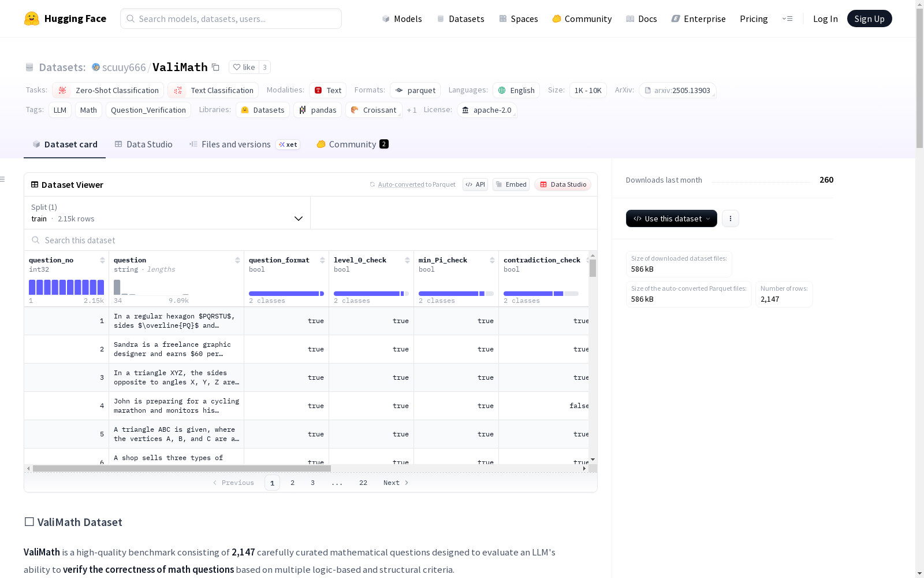The image size is (924, 578).
Task: Expand the train split dropdown
Action: click(167, 213)
